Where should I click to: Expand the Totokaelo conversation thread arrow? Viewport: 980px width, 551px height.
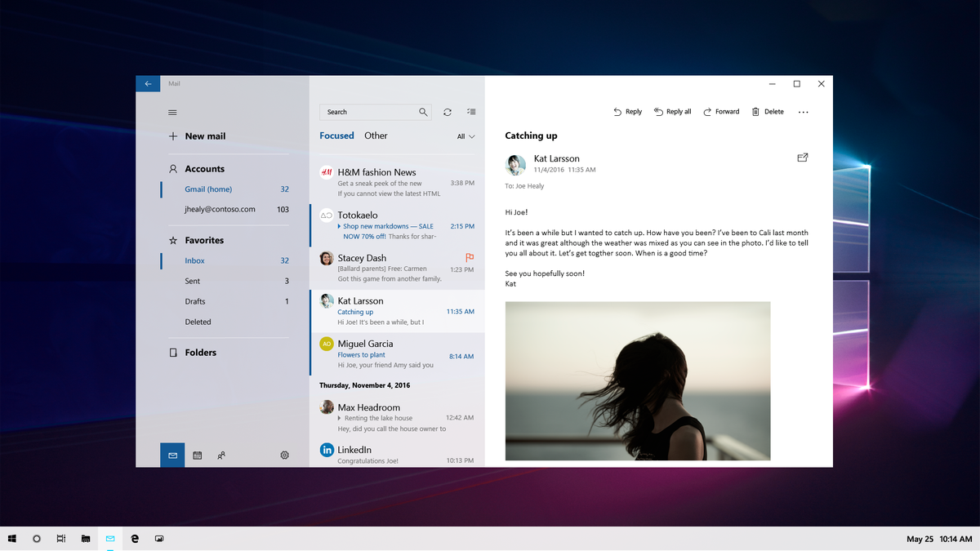click(340, 226)
